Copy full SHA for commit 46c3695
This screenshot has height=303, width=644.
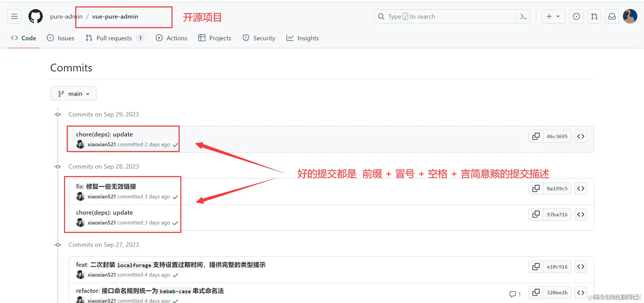pyautogui.click(x=536, y=136)
